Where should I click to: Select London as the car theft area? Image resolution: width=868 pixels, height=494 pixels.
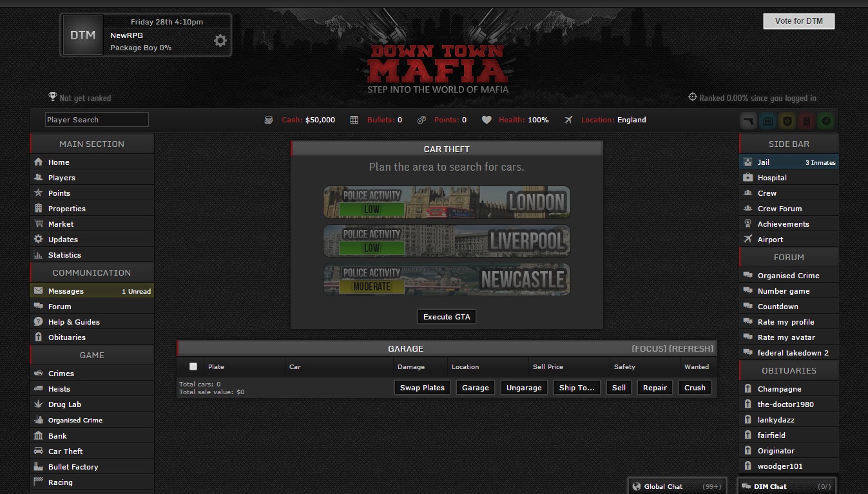(447, 202)
